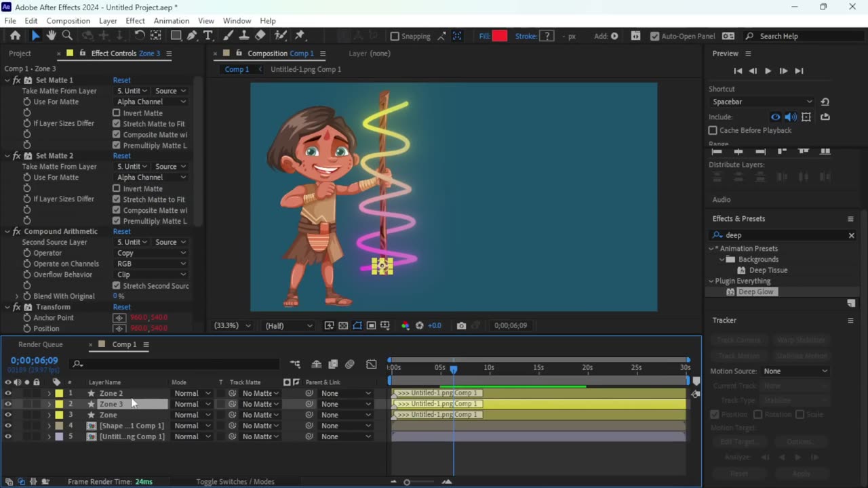868x488 pixels.
Task: Enable the Snapping checkbox
Action: [x=395, y=37]
